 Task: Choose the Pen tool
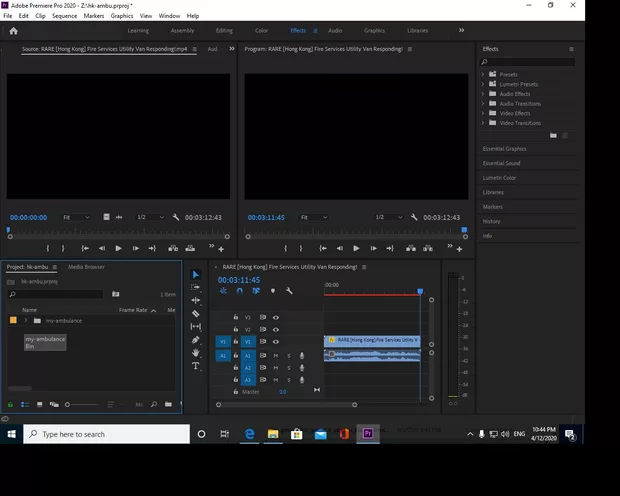(196, 340)
